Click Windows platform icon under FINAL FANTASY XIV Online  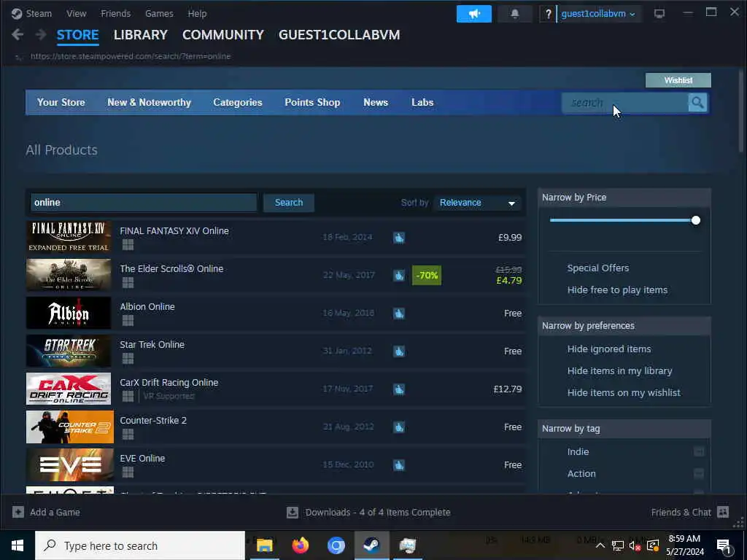[128, 245]
